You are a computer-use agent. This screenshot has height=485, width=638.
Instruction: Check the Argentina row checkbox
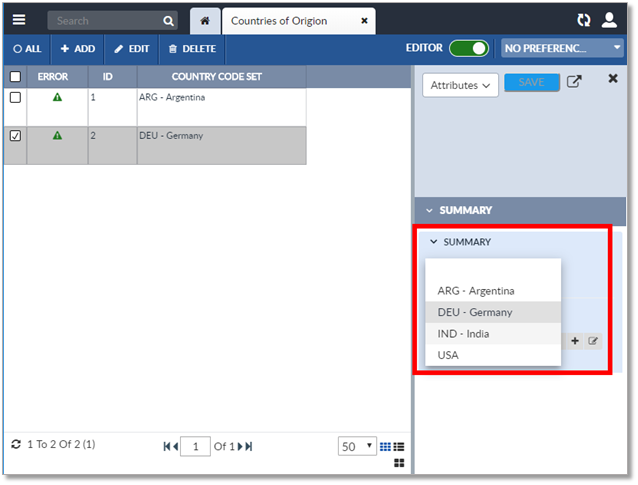tap(15, 97)
